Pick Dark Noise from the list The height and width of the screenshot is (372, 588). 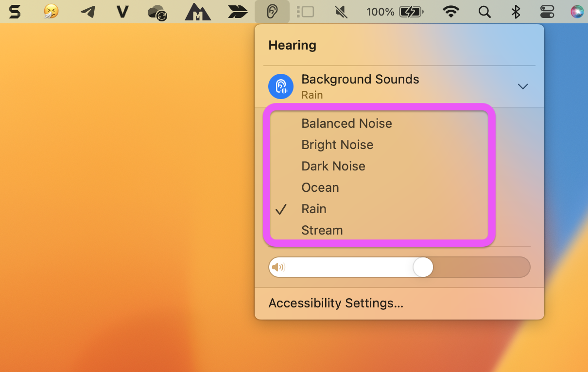pos(333,166)
